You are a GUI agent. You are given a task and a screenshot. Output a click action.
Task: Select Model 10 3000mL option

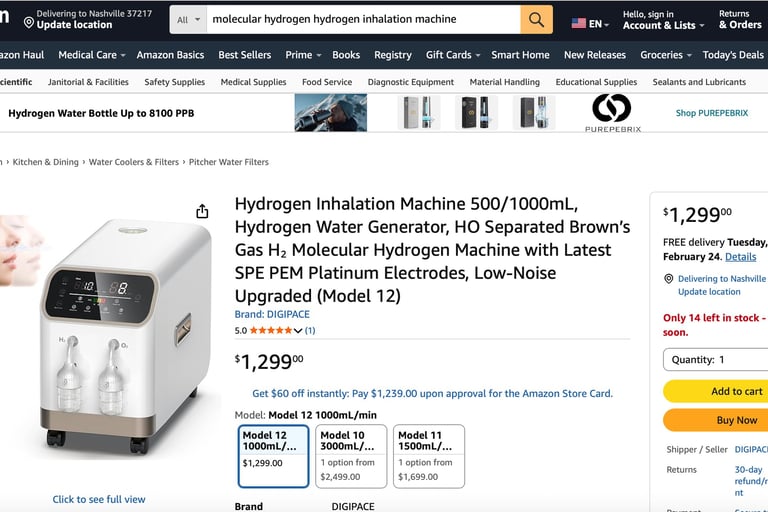351,456
